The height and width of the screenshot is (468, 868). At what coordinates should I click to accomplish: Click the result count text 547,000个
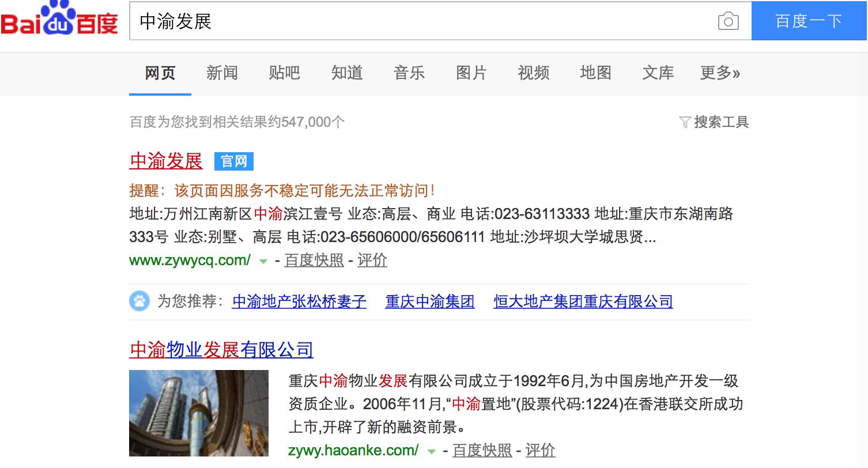(313, 122)
